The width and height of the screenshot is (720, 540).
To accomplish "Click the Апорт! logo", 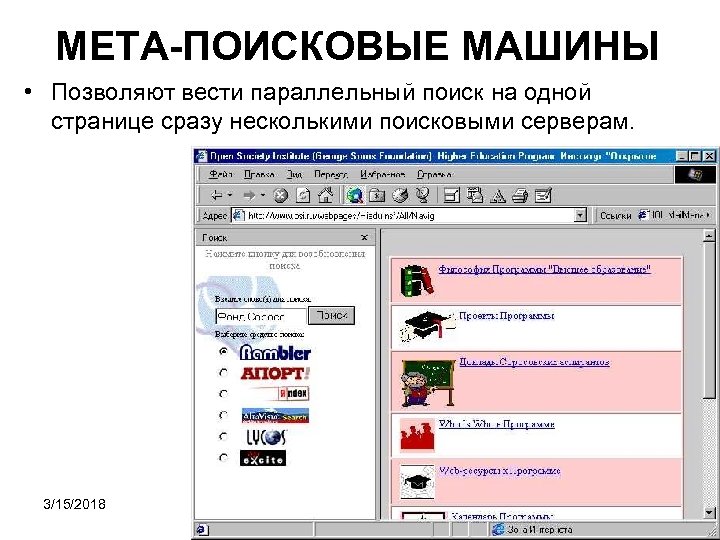I will click(275, 373).
